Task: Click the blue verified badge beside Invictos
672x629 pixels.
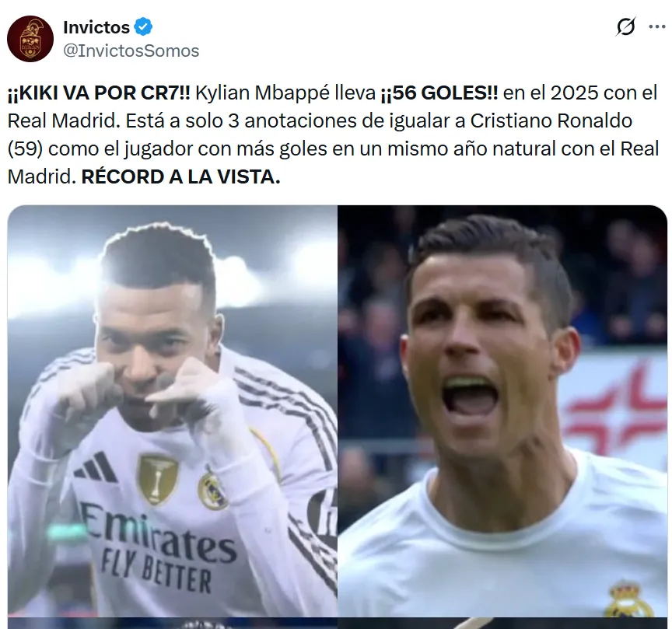Action: 143,27
